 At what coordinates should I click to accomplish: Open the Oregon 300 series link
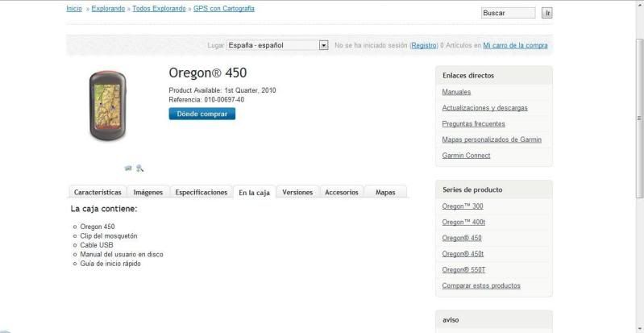463,206
